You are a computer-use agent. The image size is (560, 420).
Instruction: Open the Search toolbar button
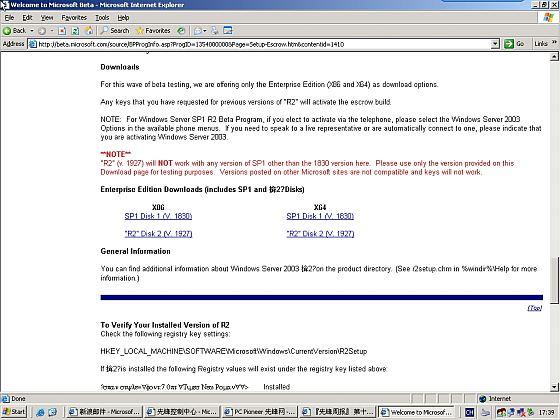point(115,31)
